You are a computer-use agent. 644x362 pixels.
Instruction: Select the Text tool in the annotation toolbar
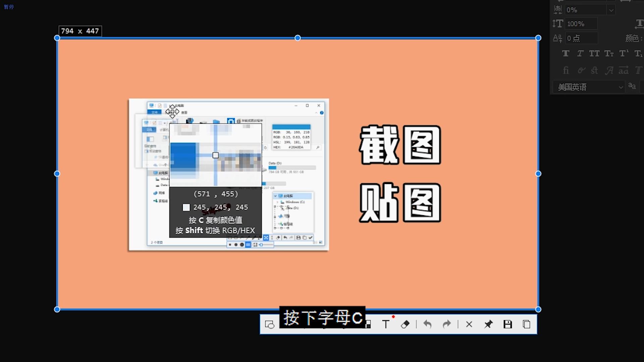(386, 324)
